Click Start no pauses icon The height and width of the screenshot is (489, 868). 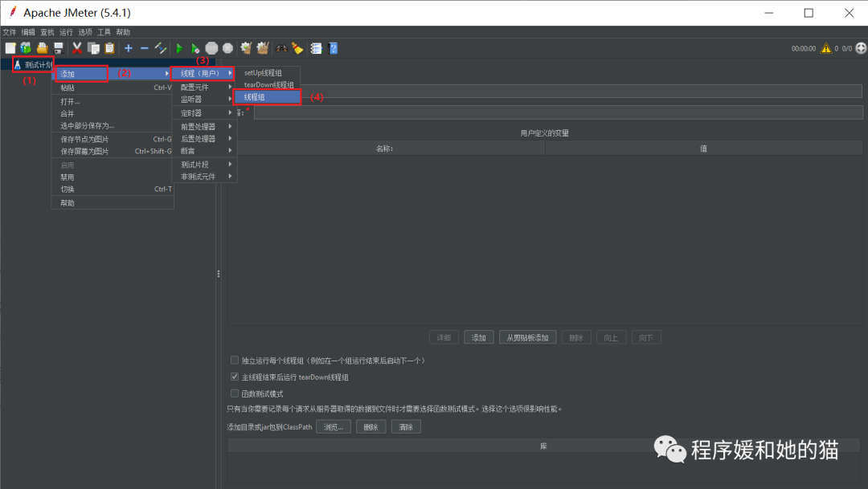pos(194,48)
